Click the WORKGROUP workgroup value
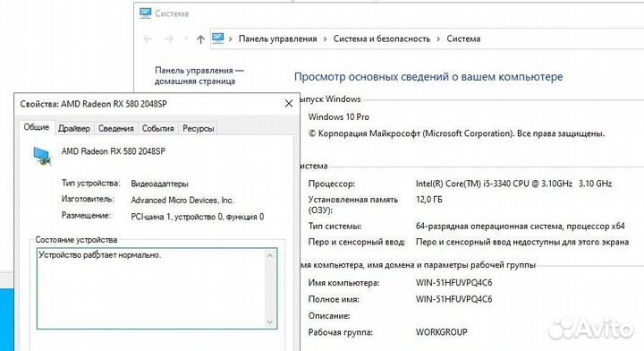Image resolution: width=644 pixels, height=351 pixels. click(x=442, y=332)
